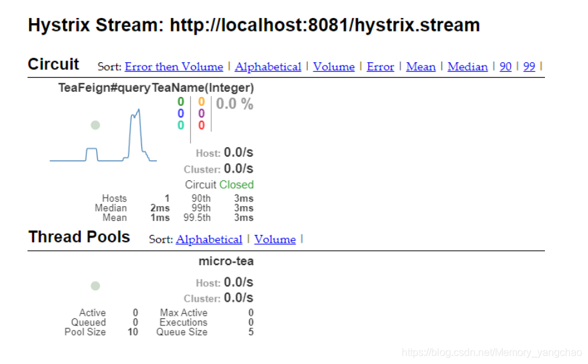588x364 pixels.
Task: Sort thread pools by Volume
Action: [x=275, y=239]
